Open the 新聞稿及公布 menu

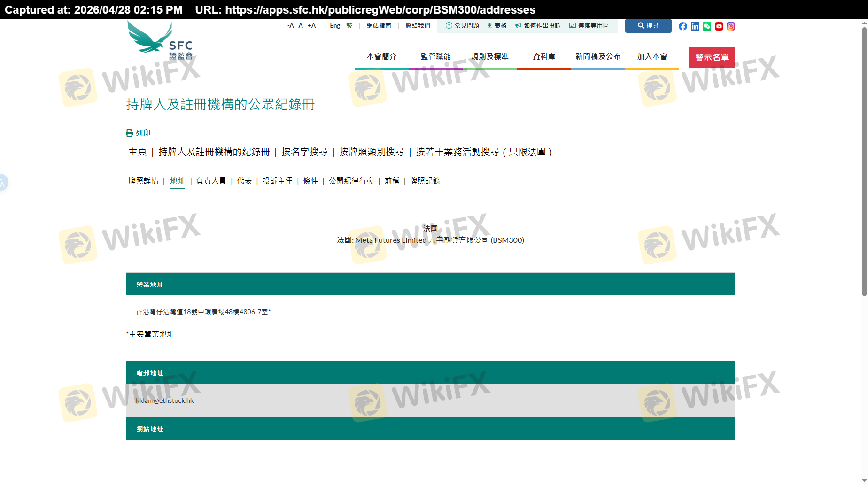click(x=598, y=56)
